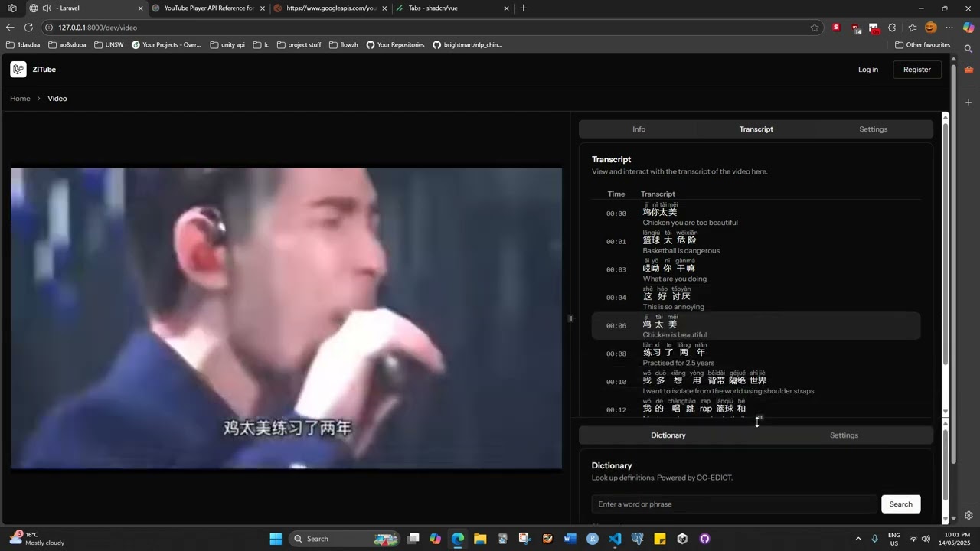Viewport: 980px width, 551px height.
Task: Refresh the page with the reload icon
Action: pos(28,28)
